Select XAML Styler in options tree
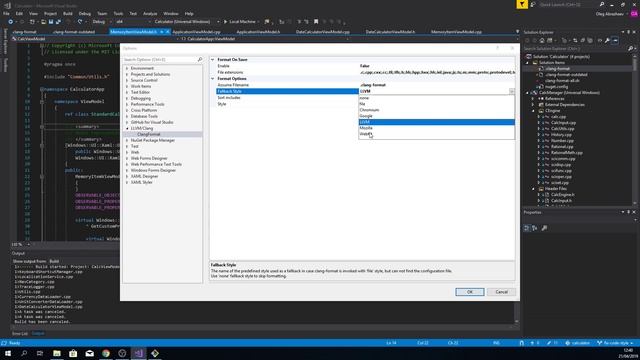The width and height of the screenshot is (640, 360). point(141,182)
